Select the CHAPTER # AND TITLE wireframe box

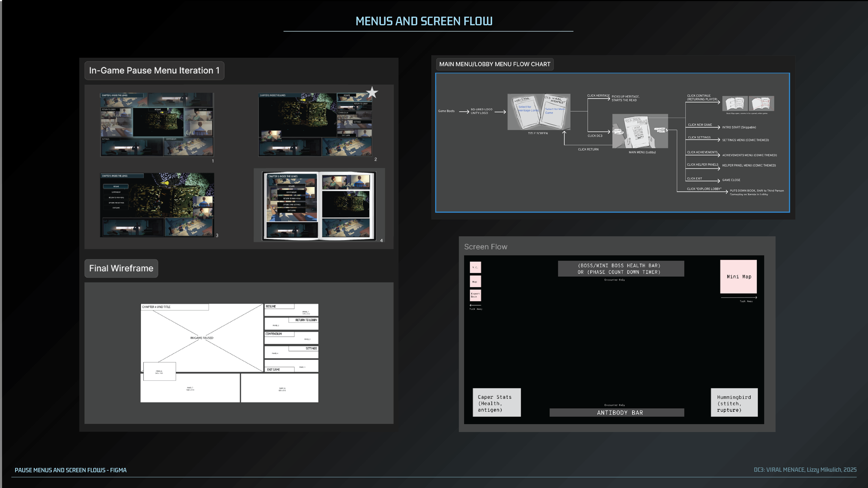(x=175, y=307)
